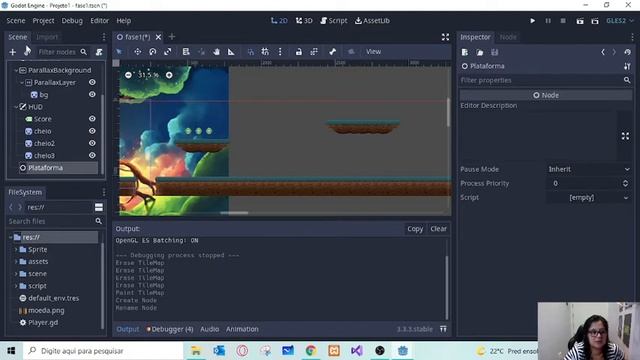Switch to Move Mode tool
The height and width of the screenshot is (360, 640).
coord(138,51)
